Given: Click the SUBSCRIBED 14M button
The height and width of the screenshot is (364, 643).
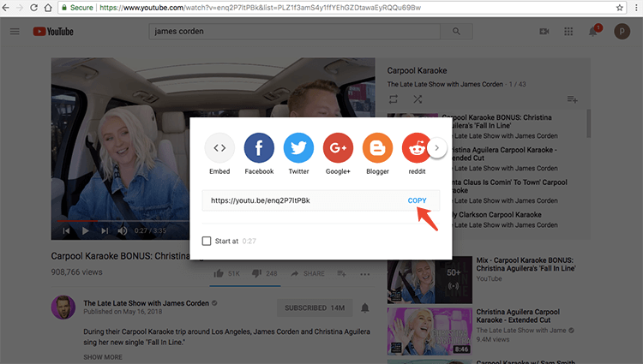Looking at the screenshot, I should coord(315,308).
